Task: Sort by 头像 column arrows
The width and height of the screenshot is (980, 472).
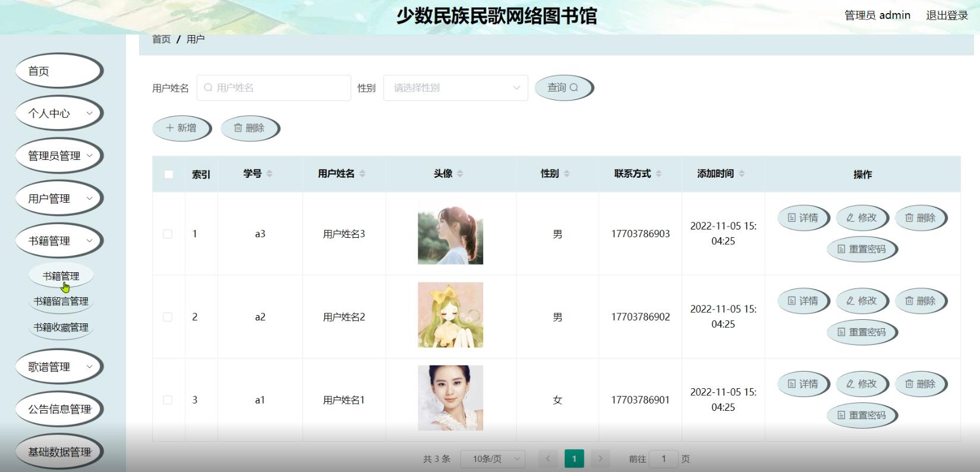Action: coord(460,174)
